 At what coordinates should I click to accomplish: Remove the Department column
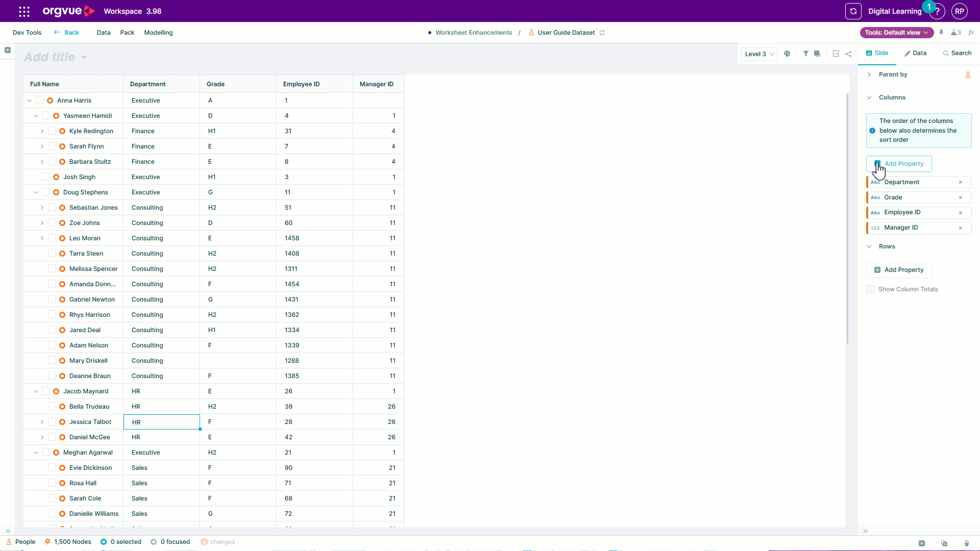[x=961, y=182]
